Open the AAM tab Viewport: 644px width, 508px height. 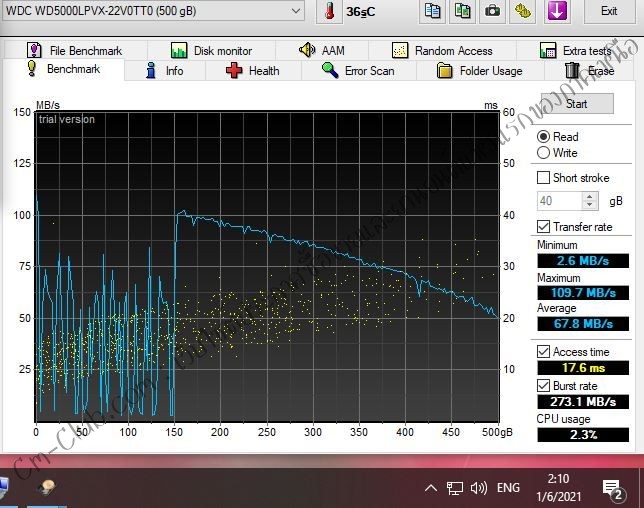point(322,51)
